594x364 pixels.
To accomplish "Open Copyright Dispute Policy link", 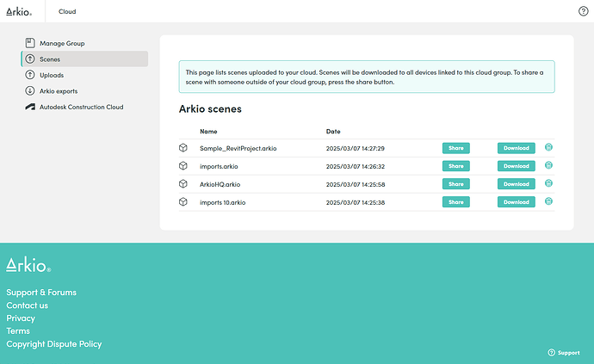I will click(x=54, y=344).
